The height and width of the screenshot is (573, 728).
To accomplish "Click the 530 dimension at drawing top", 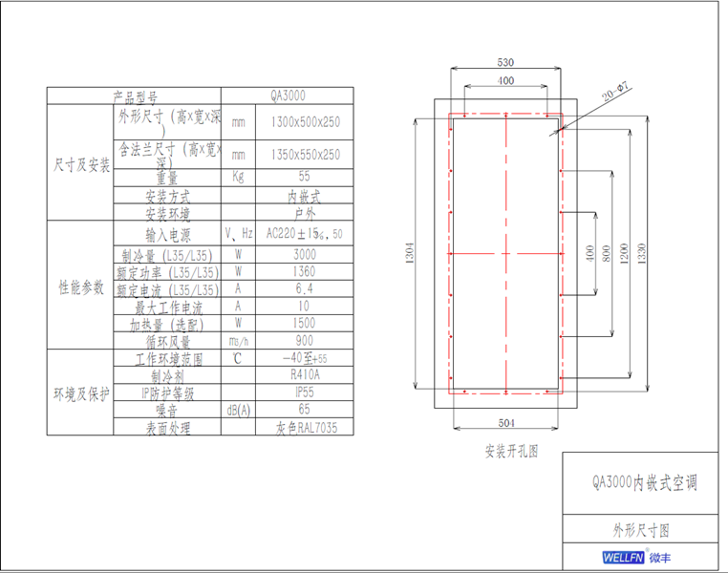I will 504,61.
